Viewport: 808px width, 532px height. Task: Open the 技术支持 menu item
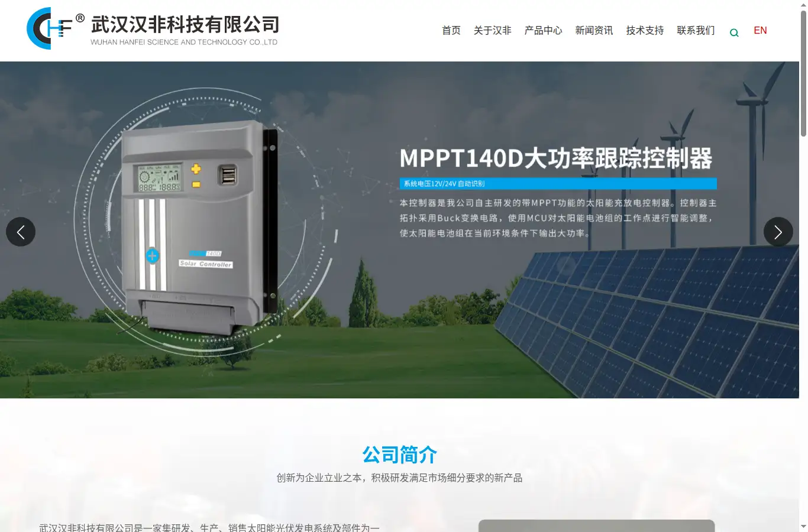645,31
